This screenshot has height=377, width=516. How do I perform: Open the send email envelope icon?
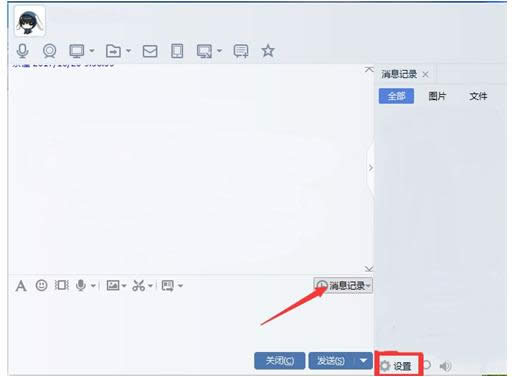pos(150,51)
